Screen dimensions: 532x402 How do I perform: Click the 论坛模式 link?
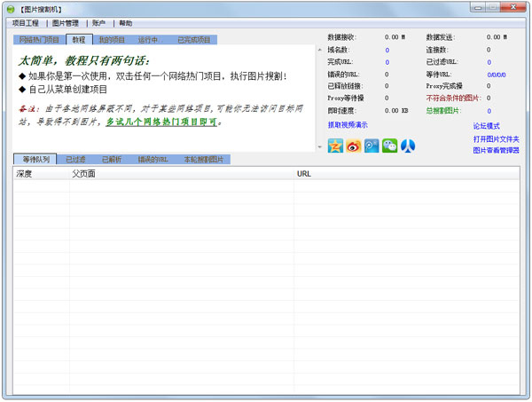487,126
